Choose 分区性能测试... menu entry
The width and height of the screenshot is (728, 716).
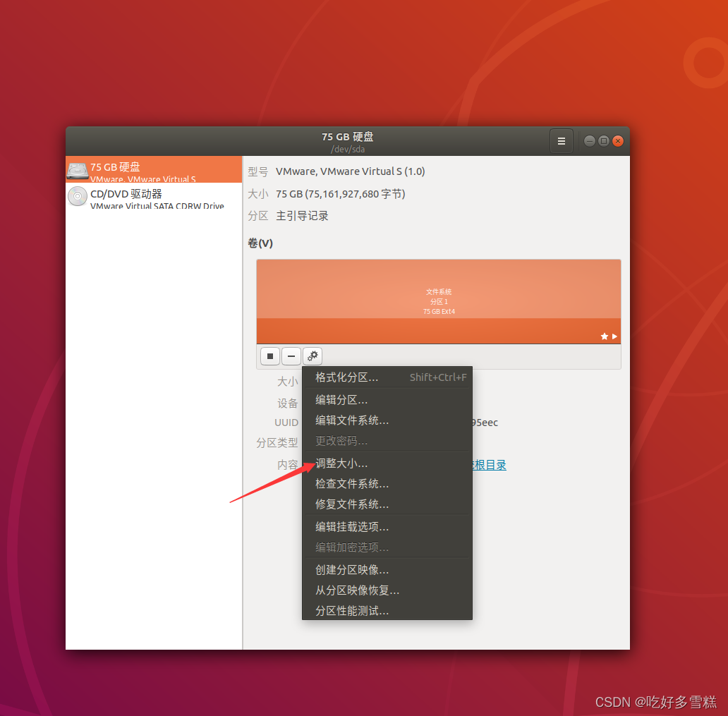[x=387, y=611]
